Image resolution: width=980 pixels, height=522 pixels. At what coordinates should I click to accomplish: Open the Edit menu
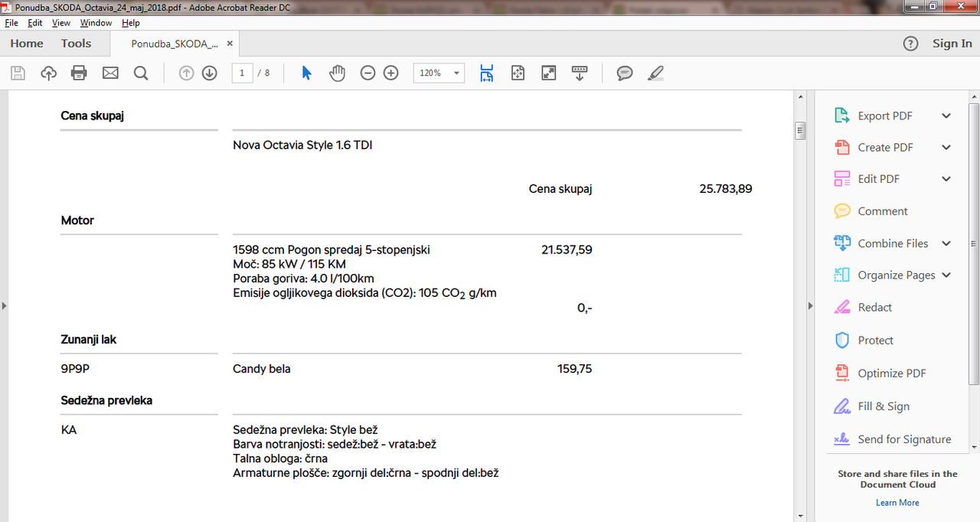[x=35, y=23]
